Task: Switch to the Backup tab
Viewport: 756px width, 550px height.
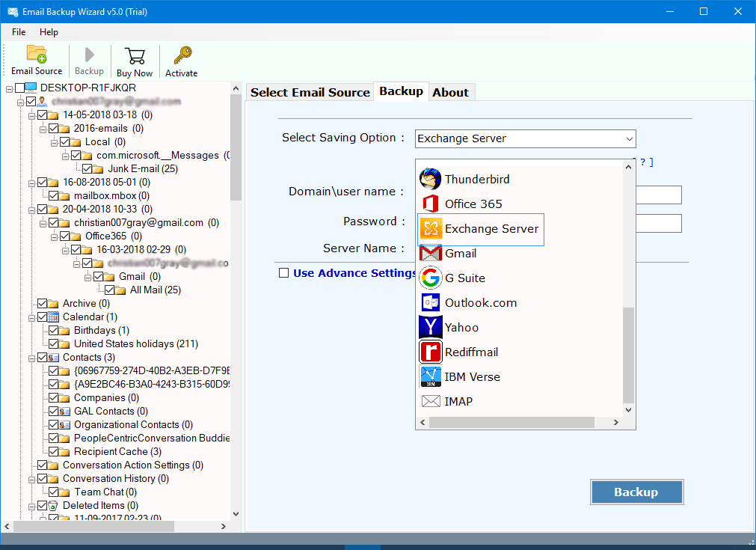Action: pos(401,91)
